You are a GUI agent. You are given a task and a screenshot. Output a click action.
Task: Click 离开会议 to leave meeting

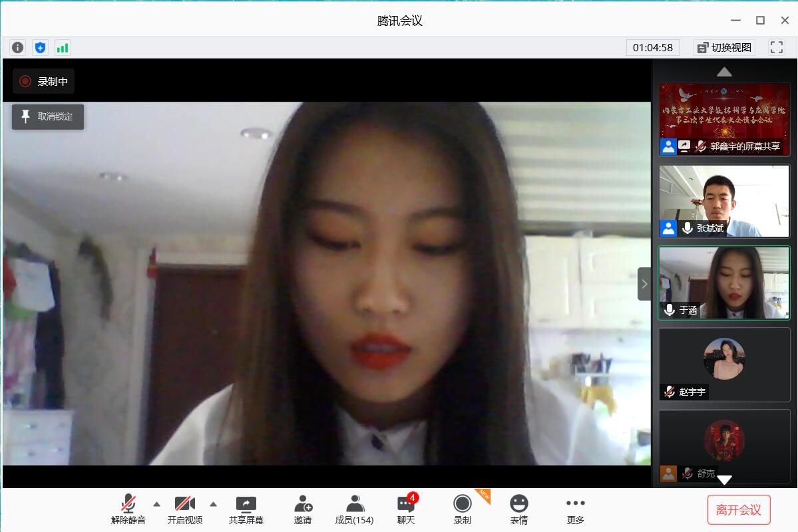738,510
